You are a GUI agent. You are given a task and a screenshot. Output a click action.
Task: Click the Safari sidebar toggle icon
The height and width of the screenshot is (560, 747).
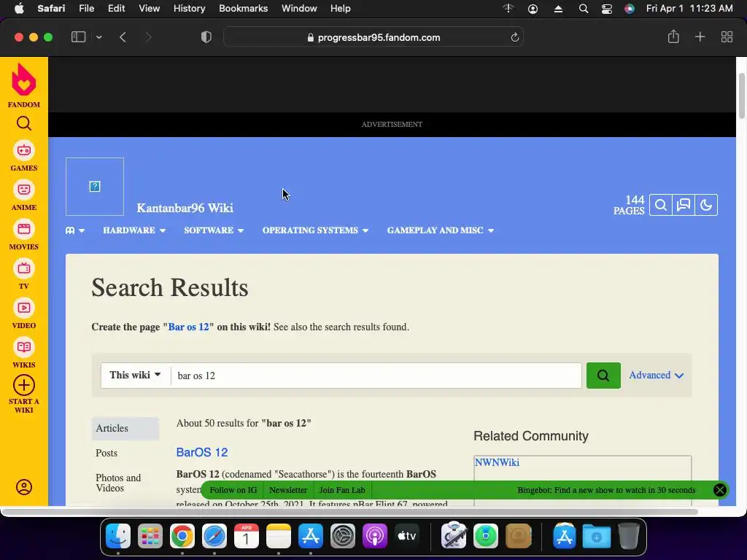78,37
